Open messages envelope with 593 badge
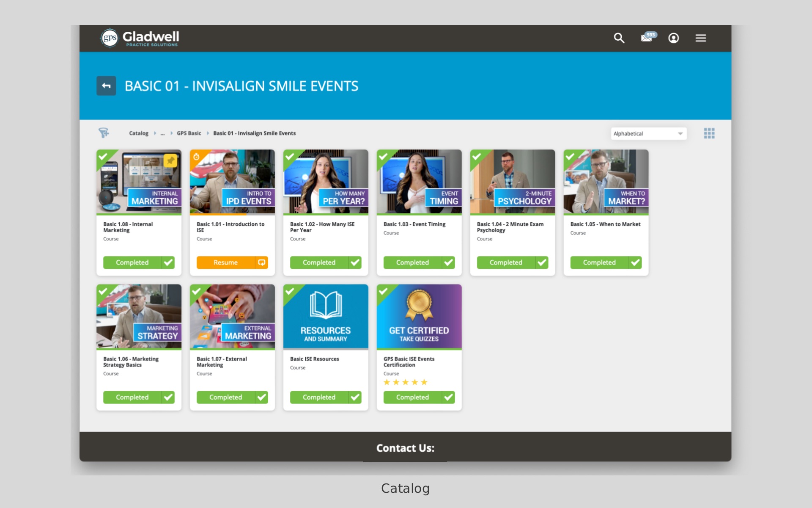This screenshot has width=812, height=508. [647, 38]
